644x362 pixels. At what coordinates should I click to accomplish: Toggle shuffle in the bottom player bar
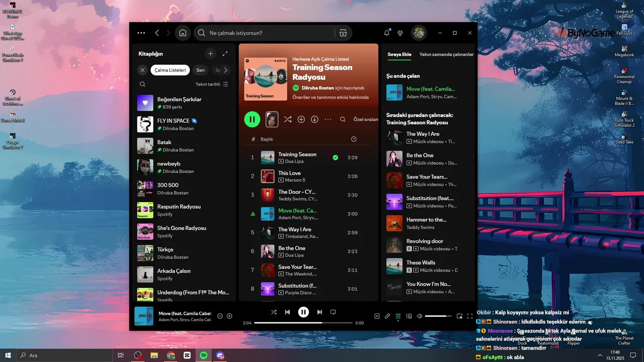[x=274, y=312]
